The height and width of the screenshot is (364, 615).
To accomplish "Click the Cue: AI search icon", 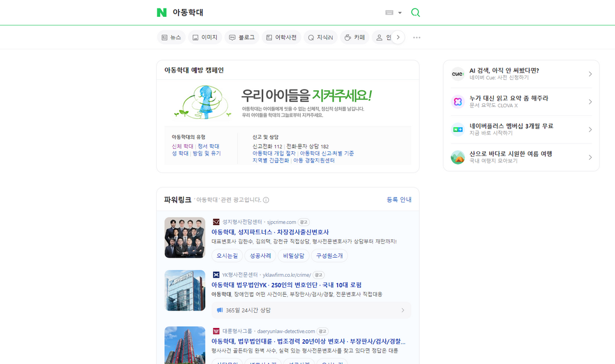I will [458, 74].
